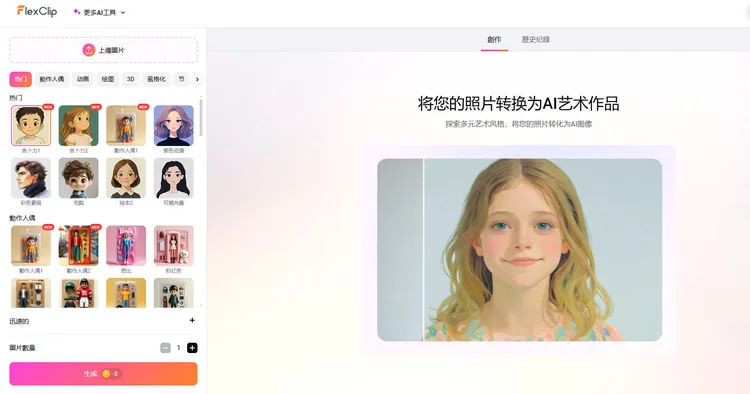This screenshot has height=394, width=750.
Task: Click the 動作人偶 section heading text
Action: (22, 218)
